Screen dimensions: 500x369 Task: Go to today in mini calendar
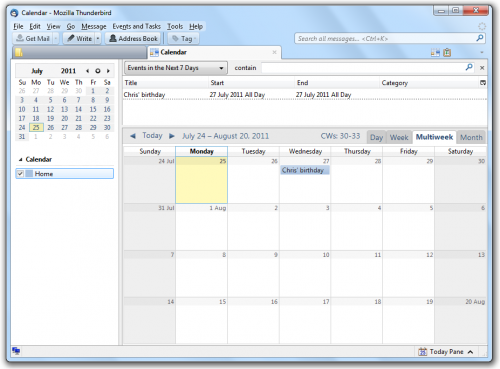98,71
